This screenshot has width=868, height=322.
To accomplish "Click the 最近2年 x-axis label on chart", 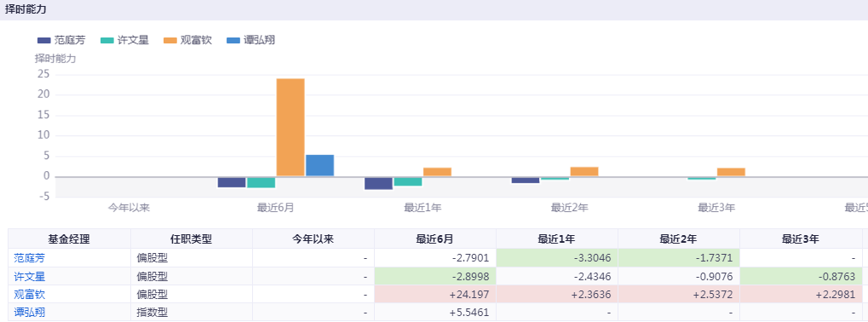I will (570, 208).
